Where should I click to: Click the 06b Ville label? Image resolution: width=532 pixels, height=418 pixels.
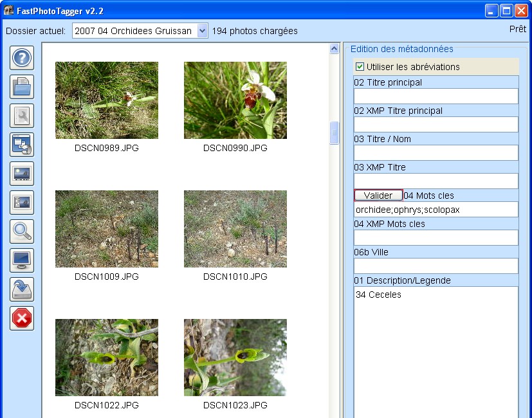coord(371,252)
